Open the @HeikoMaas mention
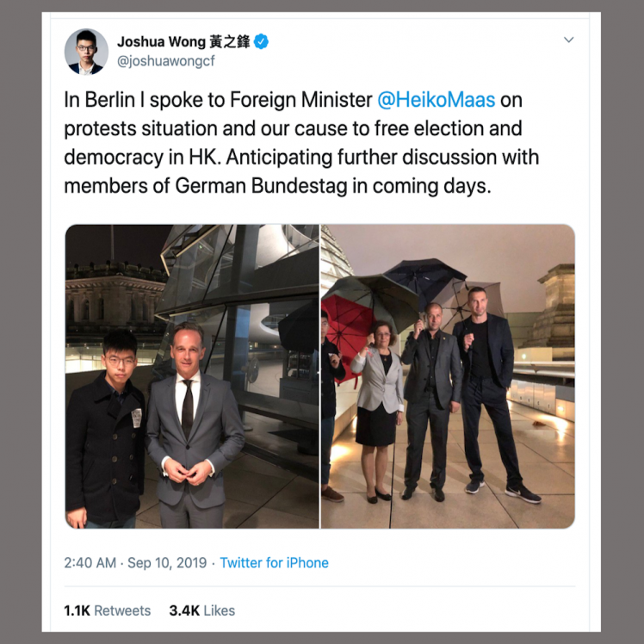644x644 pixels. (437, 100)
